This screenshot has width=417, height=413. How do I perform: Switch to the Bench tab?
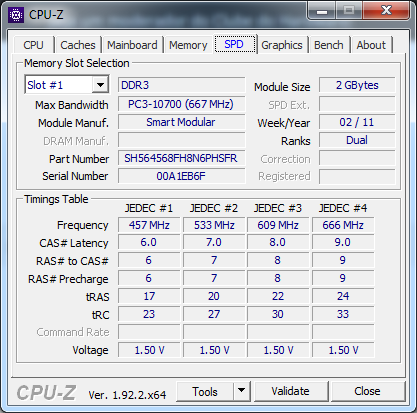(x=329, y=45)
